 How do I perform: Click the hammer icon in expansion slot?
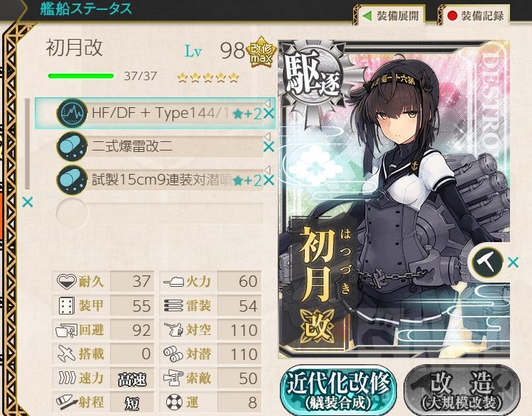click(x=487, y=262)
